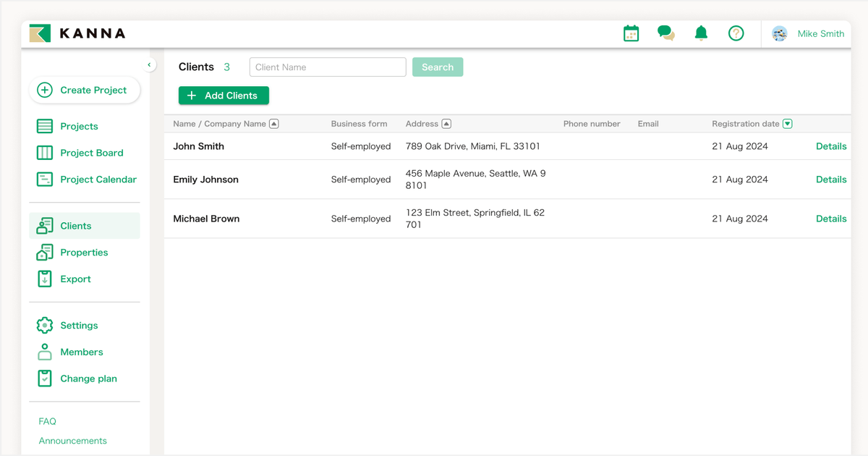Click the Add Clients button
Viewport: 868px width, 456px height.
point(223,95)
